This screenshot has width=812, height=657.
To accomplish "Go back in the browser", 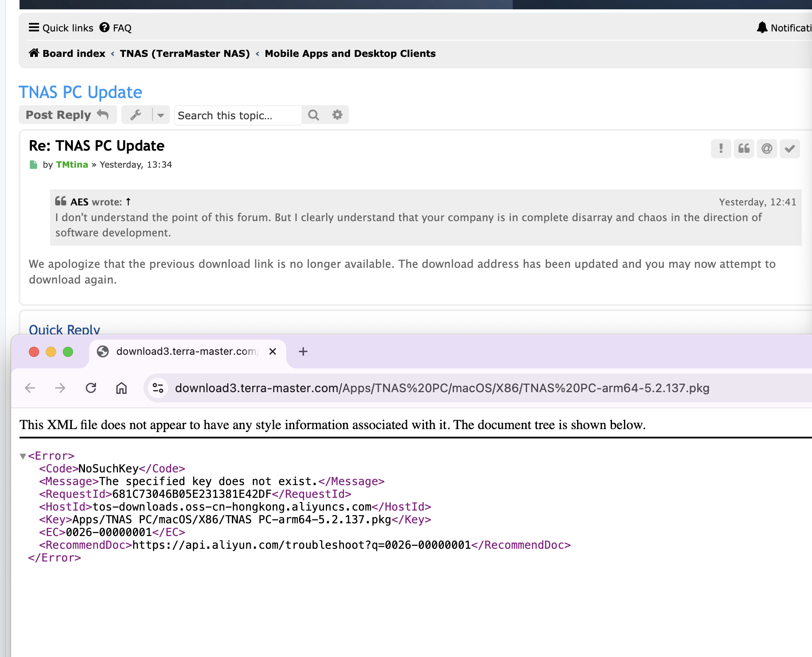I will pos(30,388).
